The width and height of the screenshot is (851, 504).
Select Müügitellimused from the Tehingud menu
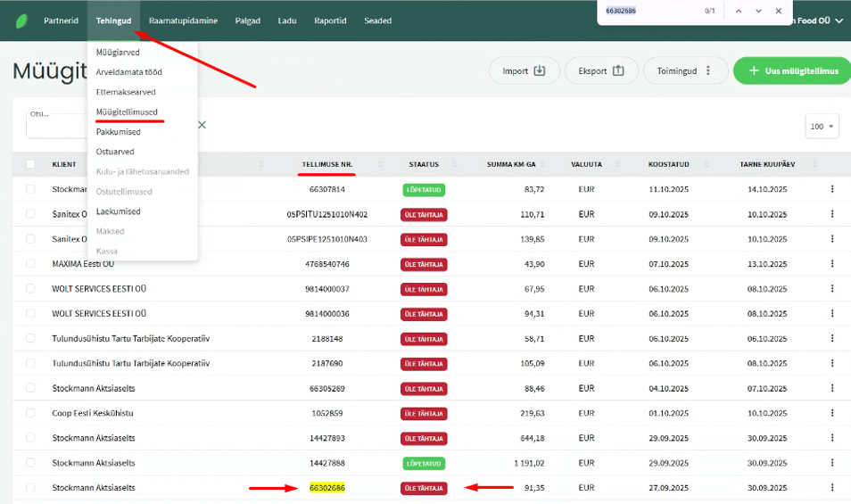click(x=127, y=112)
